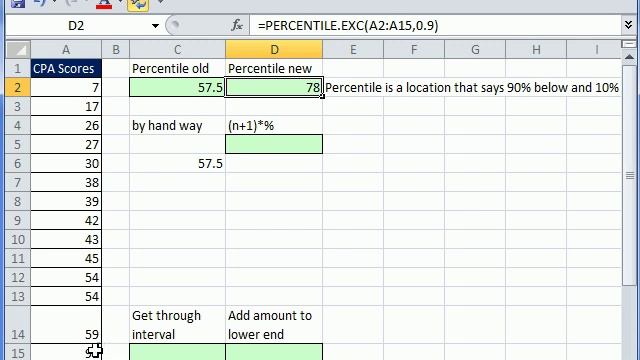Select the empty green cell C15
The height and width of the screenshot is (360, 640).
[177, 352]
